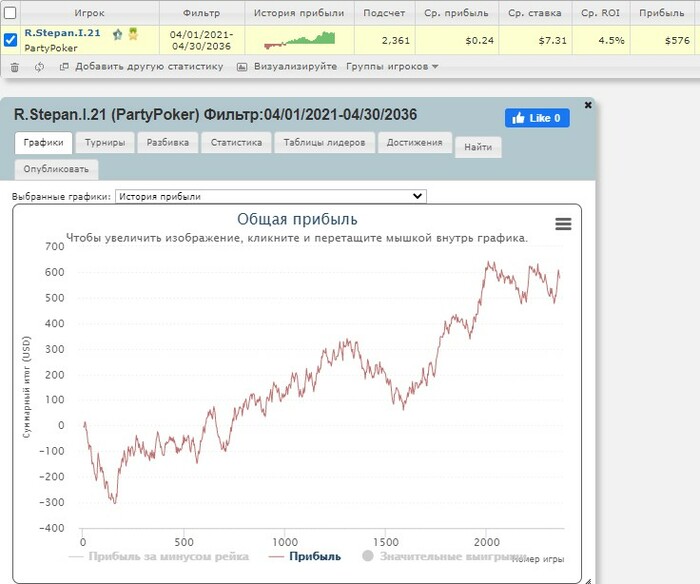Click the filter date range 04/01/2021-04/30/2036
Image resolution: width=700 pixels, height=584 pixels.
(201, 40)
